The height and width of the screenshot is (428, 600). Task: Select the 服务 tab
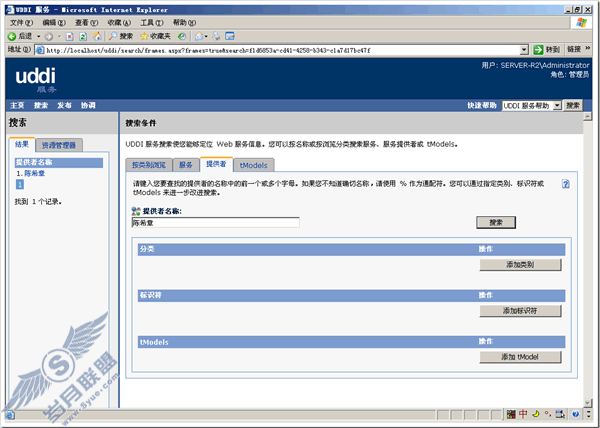[x=186, y=165]
